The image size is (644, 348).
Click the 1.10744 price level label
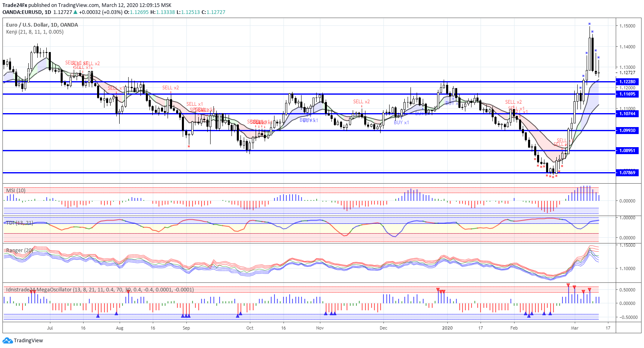627,114
